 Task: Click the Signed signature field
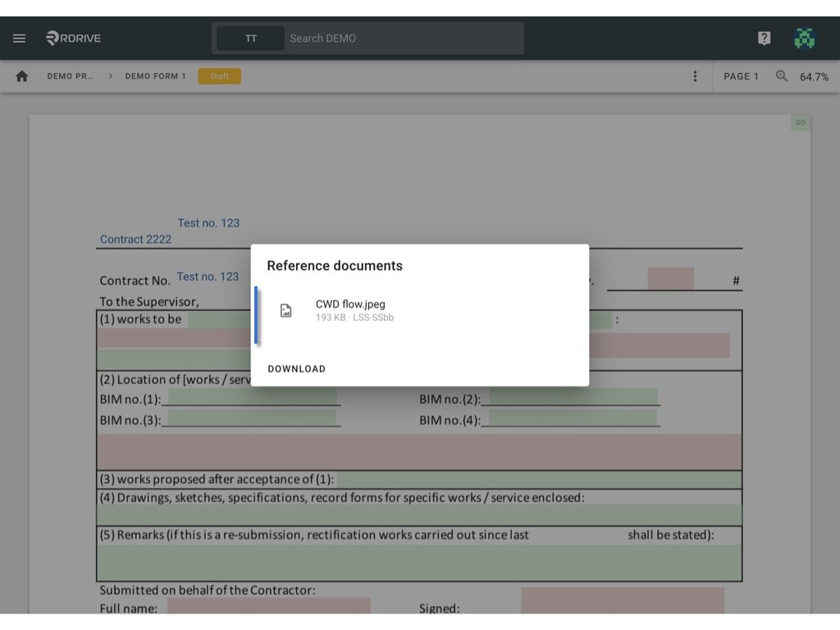pos(623,600)
